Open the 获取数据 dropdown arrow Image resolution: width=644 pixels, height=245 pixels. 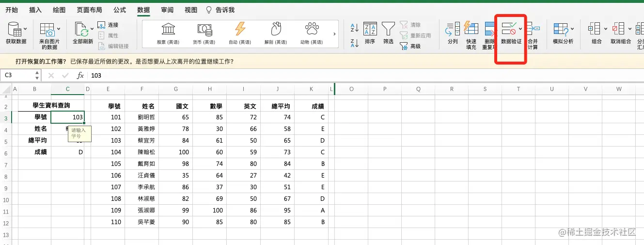(x=25, y=29)
